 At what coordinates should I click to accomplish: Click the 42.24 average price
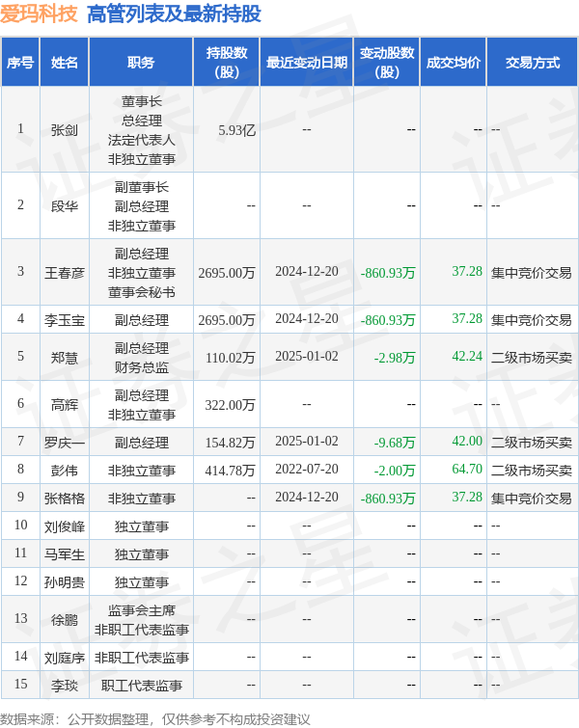coord(467,356)
